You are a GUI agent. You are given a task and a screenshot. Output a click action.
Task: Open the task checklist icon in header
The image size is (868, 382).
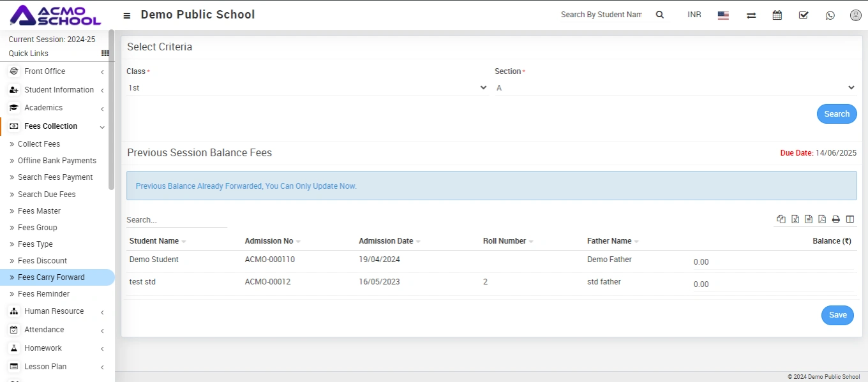click(x=804, y=15)
